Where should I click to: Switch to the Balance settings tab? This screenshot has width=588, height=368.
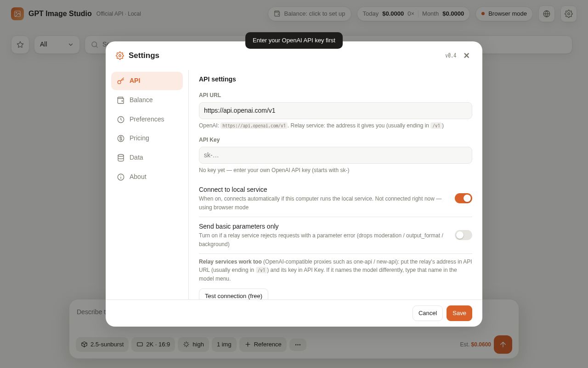147,100
